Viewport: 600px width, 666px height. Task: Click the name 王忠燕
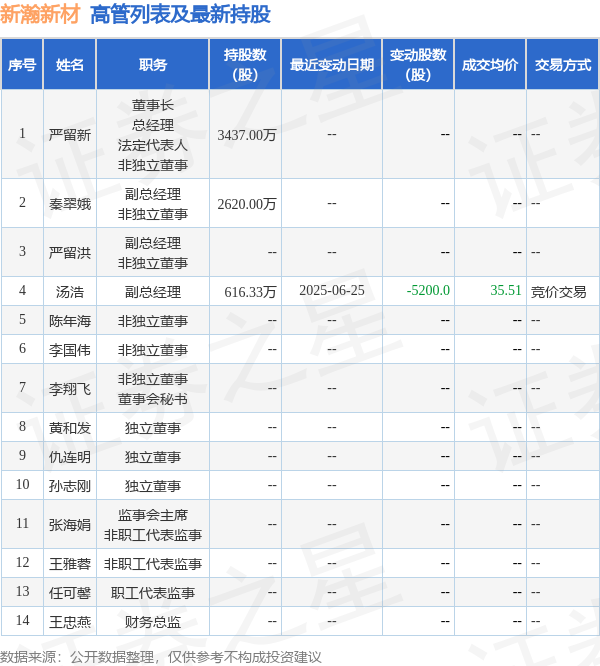coord(70,622)
